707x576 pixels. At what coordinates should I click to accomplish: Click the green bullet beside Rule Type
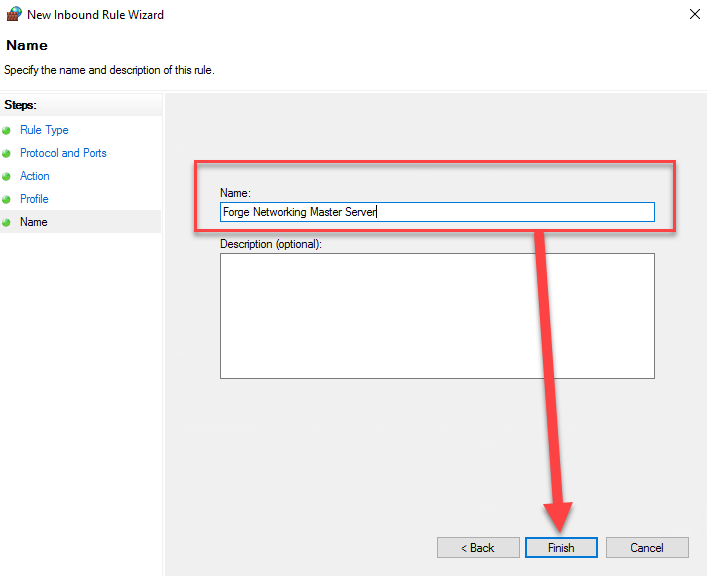coord(6,131)
